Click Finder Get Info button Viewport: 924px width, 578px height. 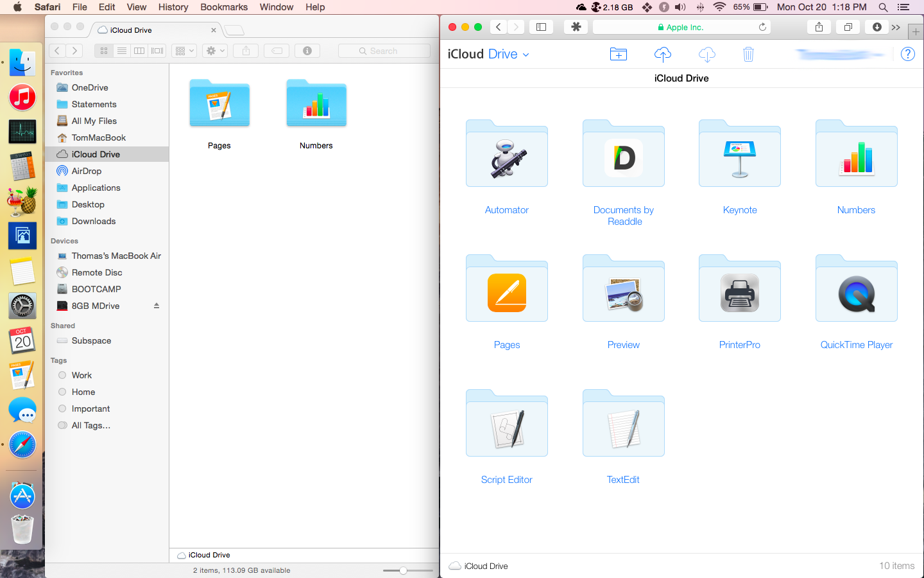[x=307, y=51]
